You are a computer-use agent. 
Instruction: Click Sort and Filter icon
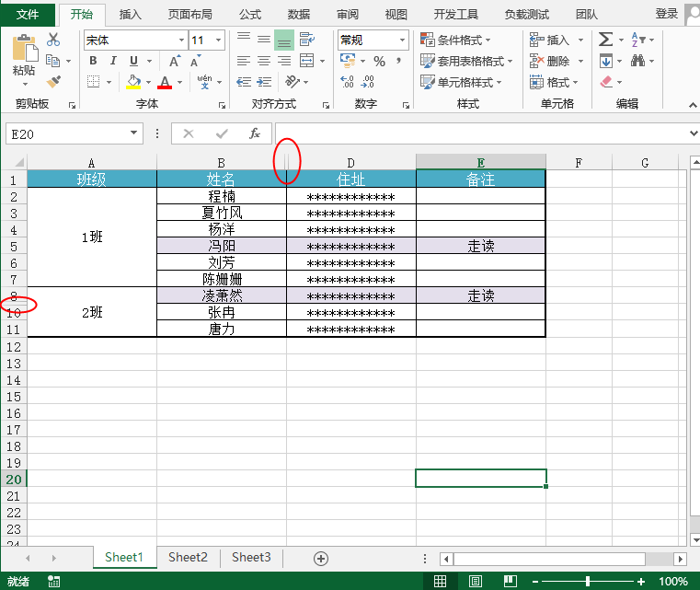(638, 40)
